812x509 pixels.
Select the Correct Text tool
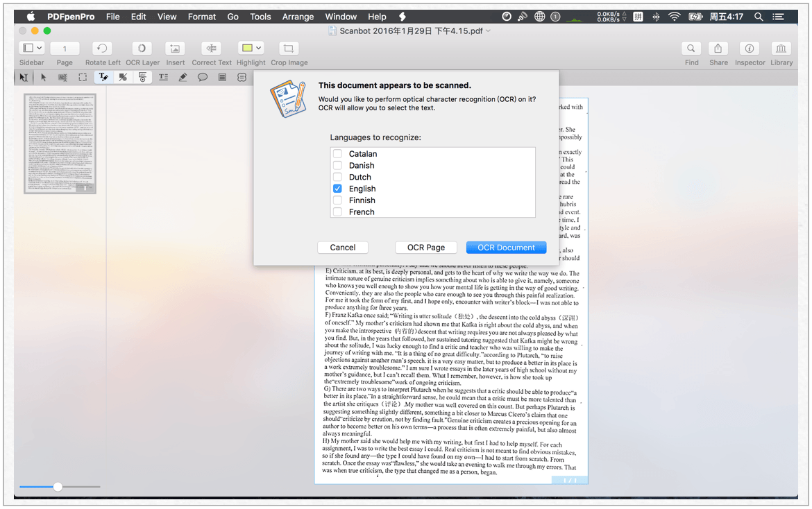pos(211,48)
